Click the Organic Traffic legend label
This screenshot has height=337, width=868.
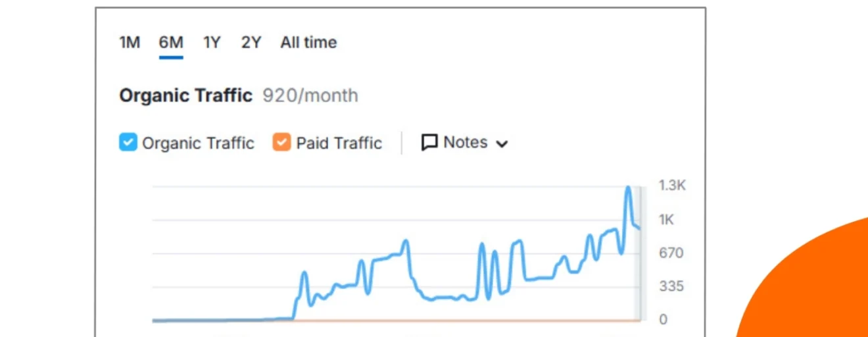pyautogui.click(x=198, y=143)
